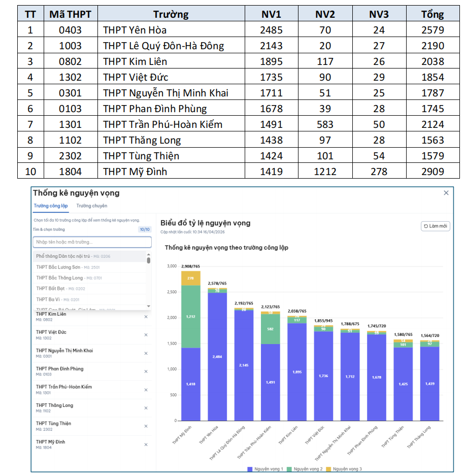The height and width of the screenshot is (476, 465).
Task: Remove THPT Phan Đình Phùng from the list
Action: (146, 372)
